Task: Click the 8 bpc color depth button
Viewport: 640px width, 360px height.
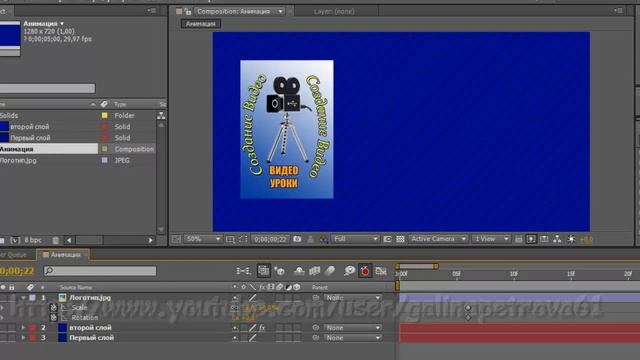Action: 33,240
